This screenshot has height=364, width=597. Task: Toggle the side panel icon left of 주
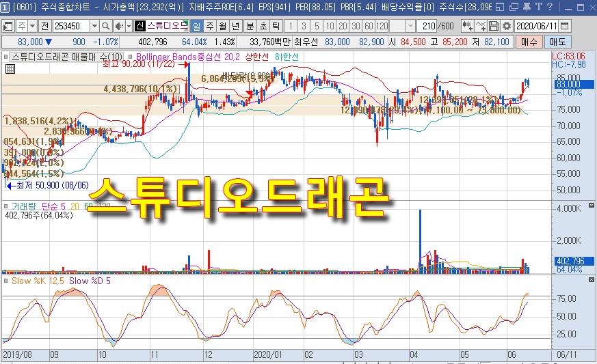coord(8,26)
